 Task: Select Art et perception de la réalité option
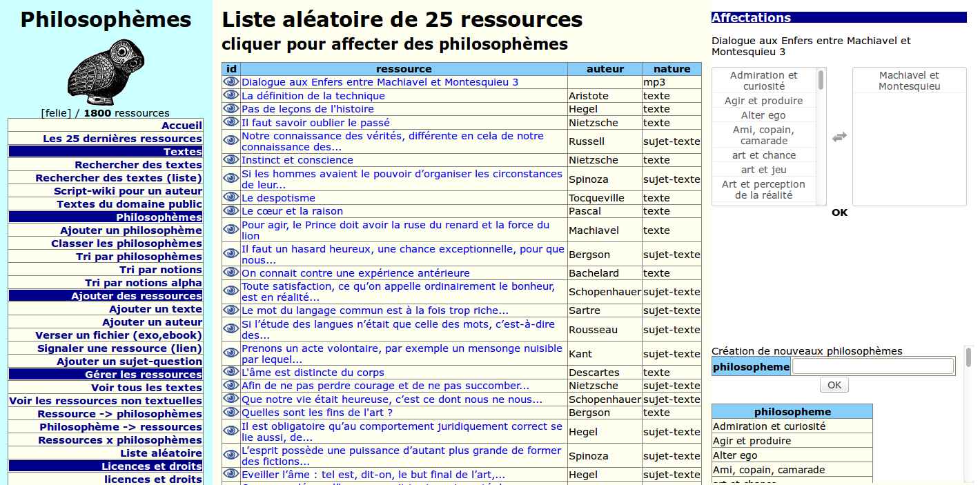tap(764, 190)
